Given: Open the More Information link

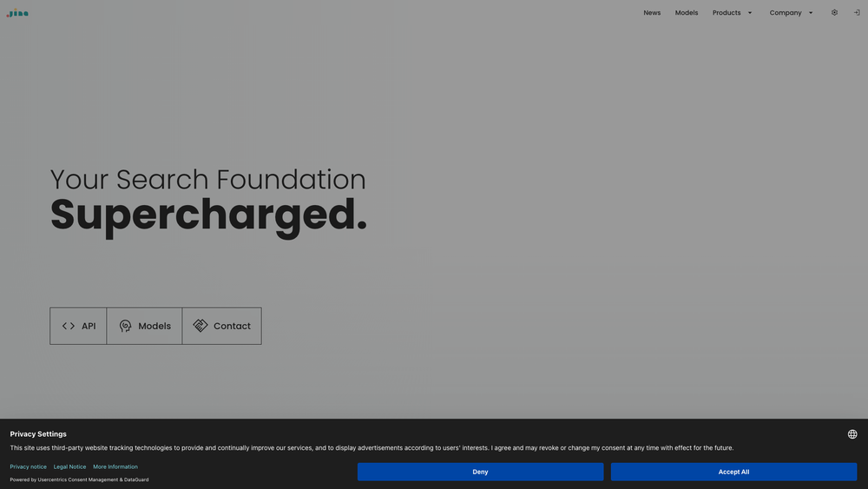Looking at the screenshot, I should click(x=115, y=466).
